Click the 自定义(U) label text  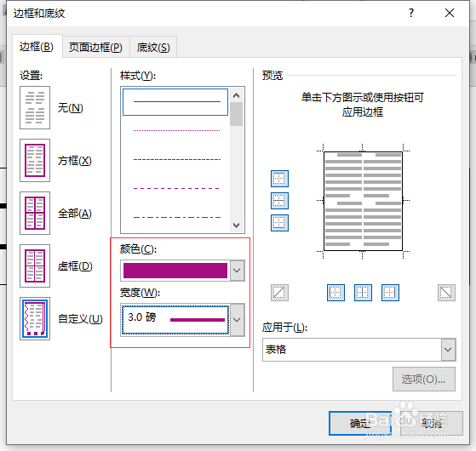80,319
